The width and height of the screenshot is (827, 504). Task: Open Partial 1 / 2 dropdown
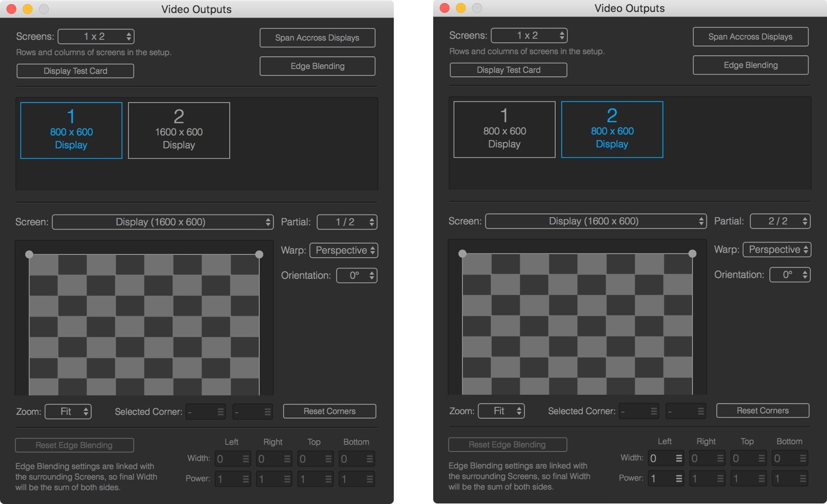[x=347, y=222]
